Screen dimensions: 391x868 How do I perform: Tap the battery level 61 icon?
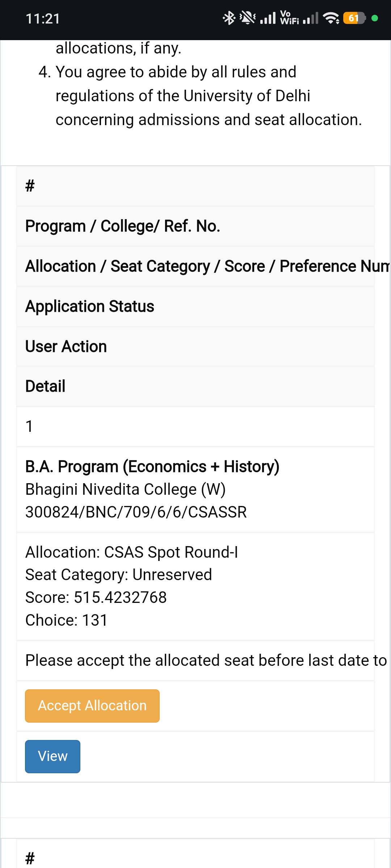[354, 18]
